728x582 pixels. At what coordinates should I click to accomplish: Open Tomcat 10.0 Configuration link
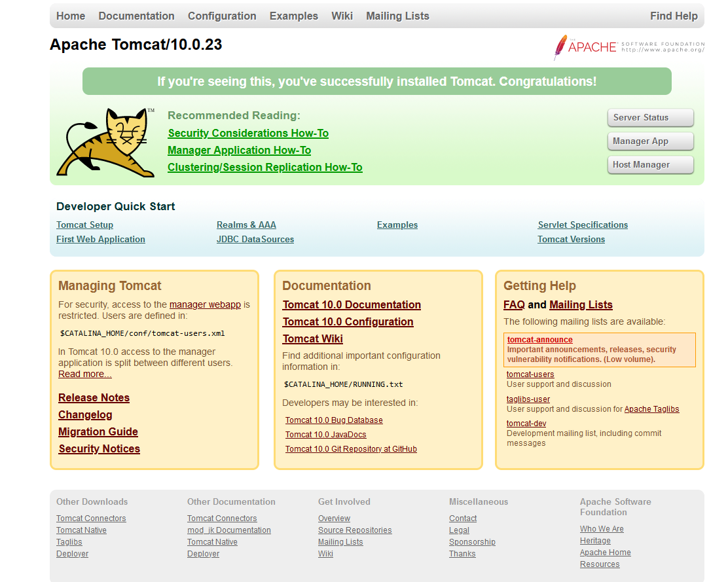tap(348, 321)
